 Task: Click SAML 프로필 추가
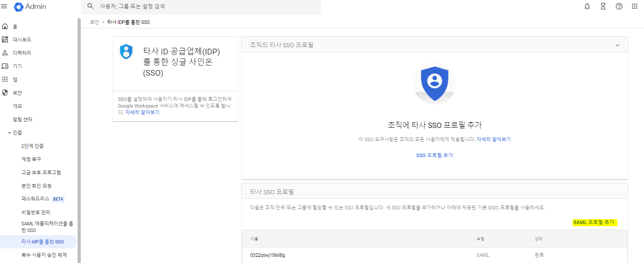594,222
